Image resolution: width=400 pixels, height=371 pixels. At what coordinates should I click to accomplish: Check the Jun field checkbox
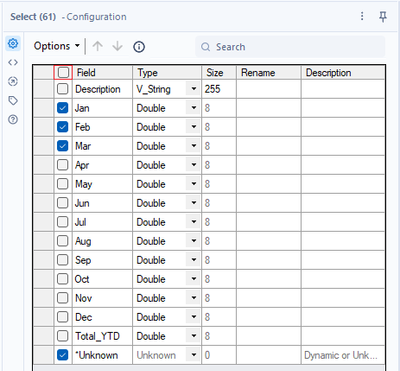[x=63, y=203]
